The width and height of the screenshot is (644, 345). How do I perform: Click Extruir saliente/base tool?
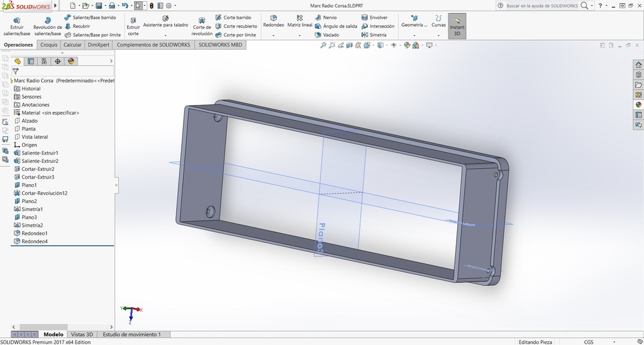click(x=16, y=26)
